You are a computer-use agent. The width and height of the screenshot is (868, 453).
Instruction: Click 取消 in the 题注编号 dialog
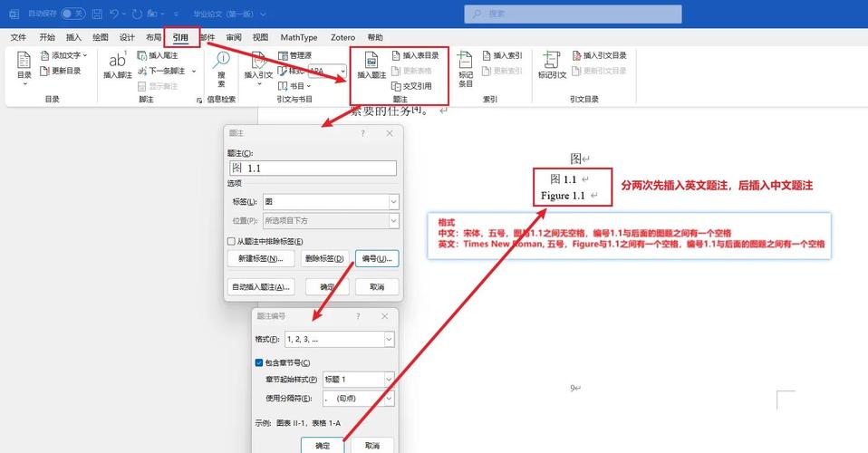coord(372,445)
